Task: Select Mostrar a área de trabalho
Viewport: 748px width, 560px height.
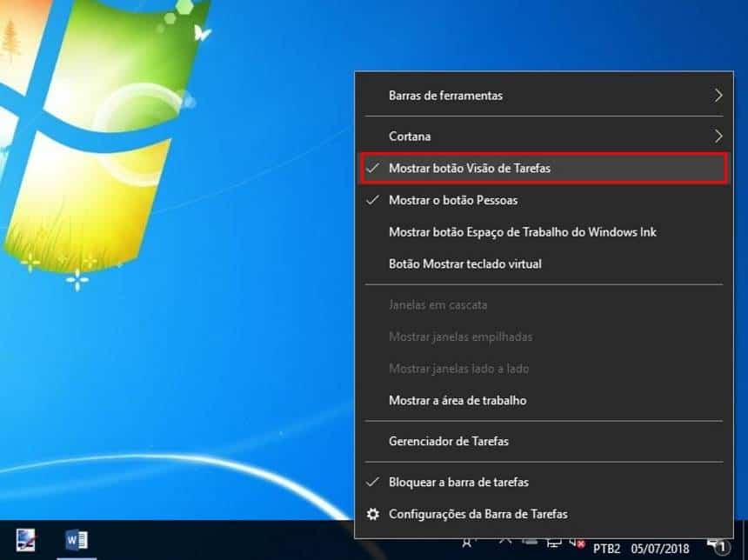Action: coord(544,400)
